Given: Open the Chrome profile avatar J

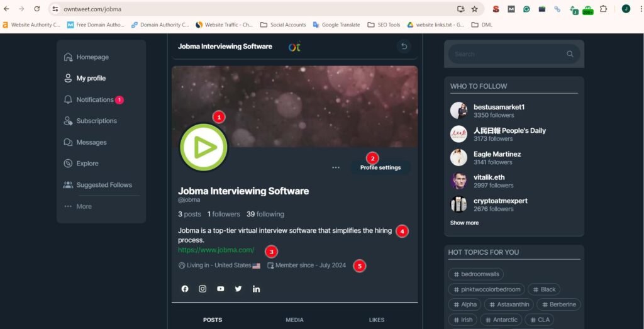Looking at the screenshot, I should click(x=626, y=9).
